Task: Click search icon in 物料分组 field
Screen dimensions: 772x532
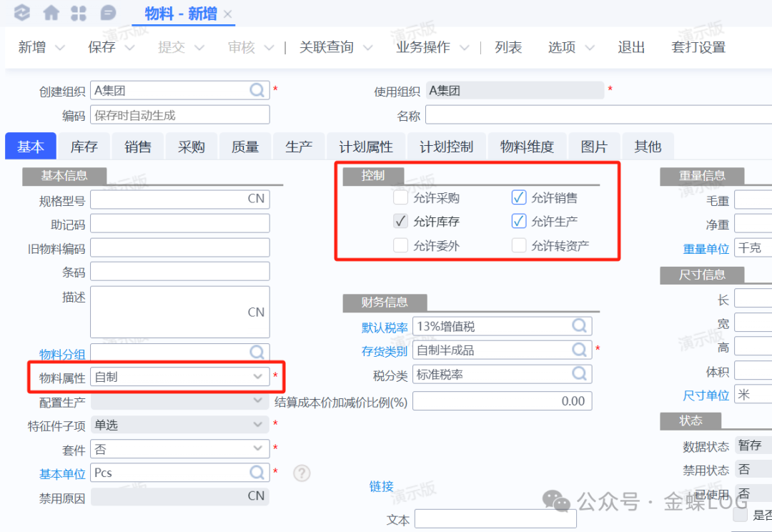Action: pyautogui.click(x=257, y=353)
